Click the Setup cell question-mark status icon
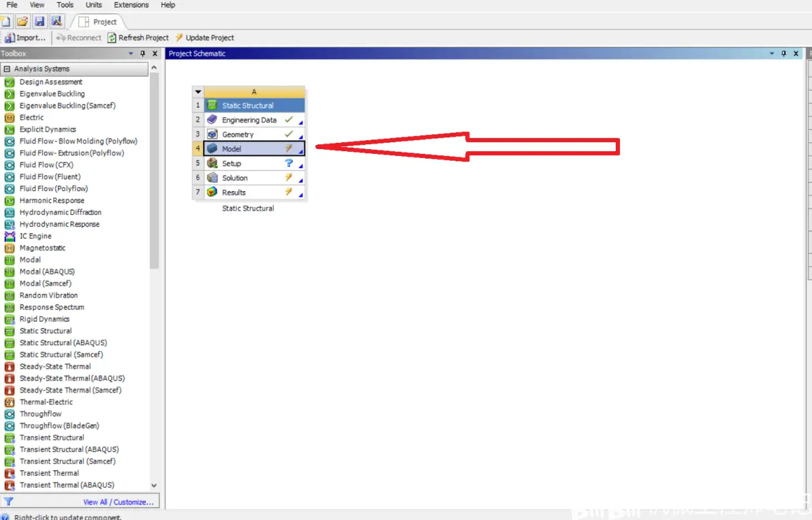Viewport: 812px width, 520px height. pos(289,163)
